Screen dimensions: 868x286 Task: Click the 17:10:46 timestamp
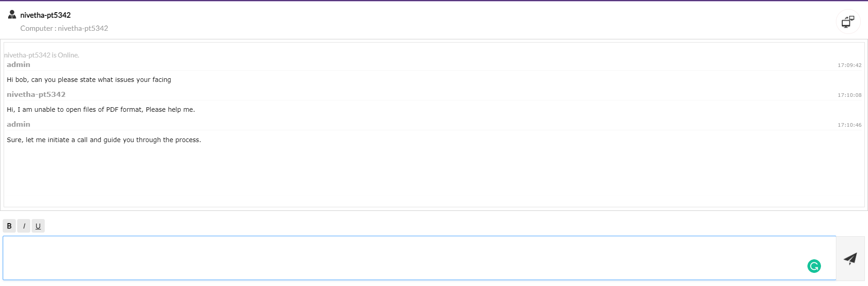click(849, 125)
